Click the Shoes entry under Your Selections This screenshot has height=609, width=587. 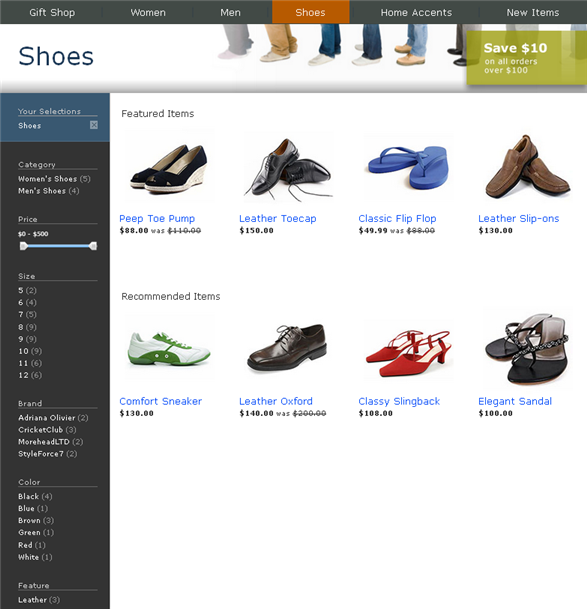30,125
